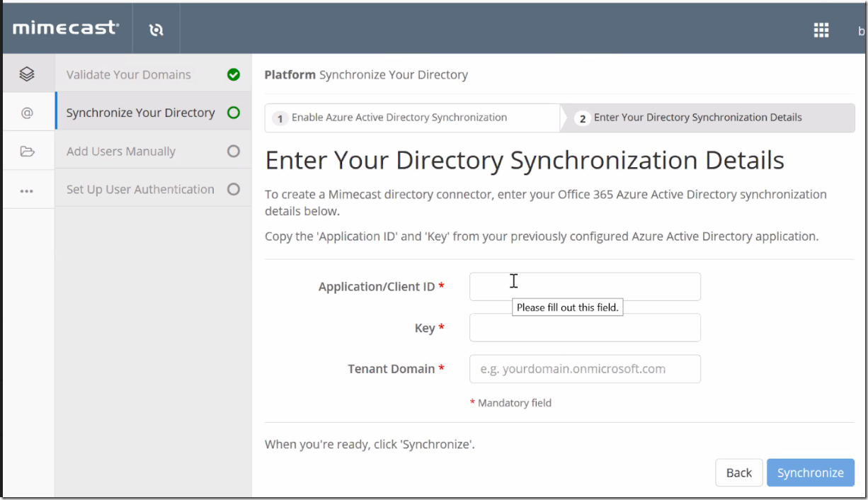This screenshot has width=868, height=500.
Task: Open Validate Your Domains step
Action: (153, 74)
